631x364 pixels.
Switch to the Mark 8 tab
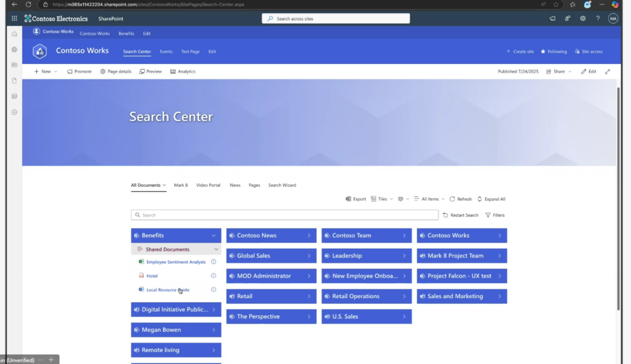[181, 185]
